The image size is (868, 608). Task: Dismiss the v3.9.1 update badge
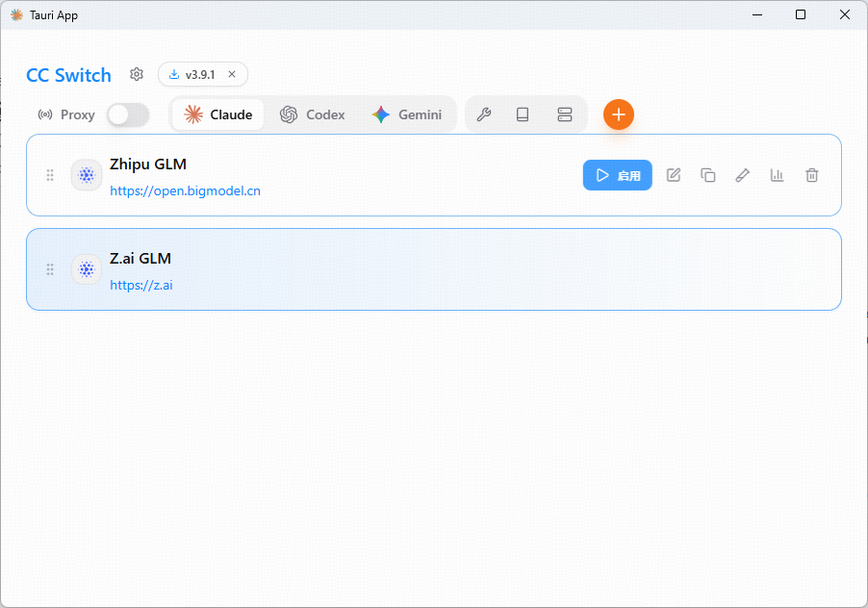(232, 74)
